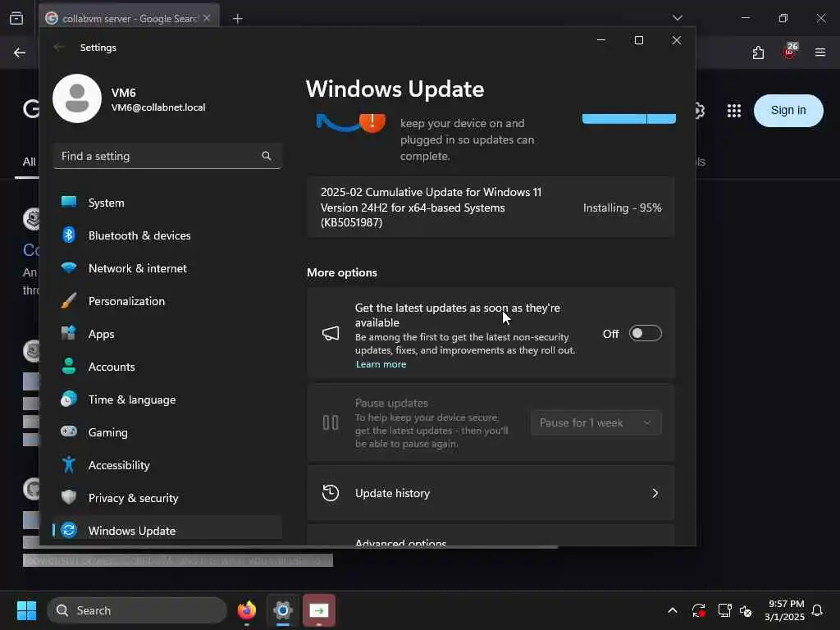Select the Accounts person icon

click(69, 367)
